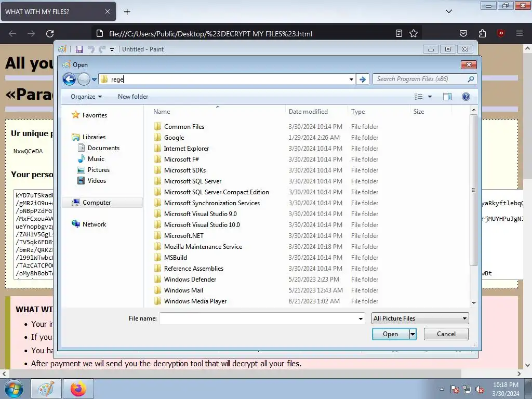Sort by the Size column header
The height and width of the screenshot is (399, 532).
pyautogui.click(x=419, y=112)
